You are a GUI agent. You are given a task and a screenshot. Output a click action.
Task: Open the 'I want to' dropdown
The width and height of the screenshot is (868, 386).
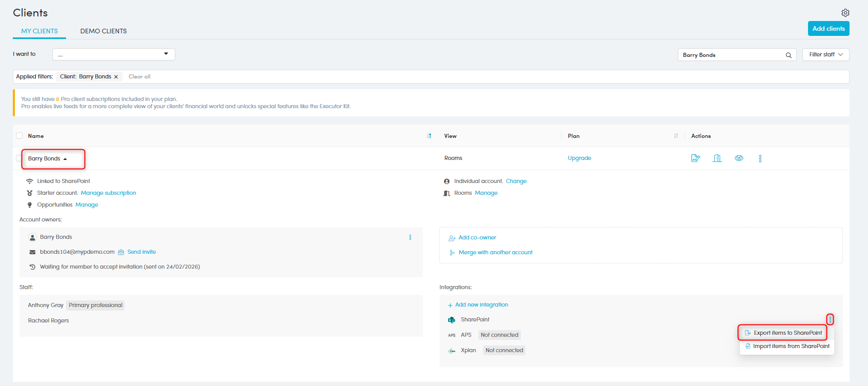click(113, 54)
